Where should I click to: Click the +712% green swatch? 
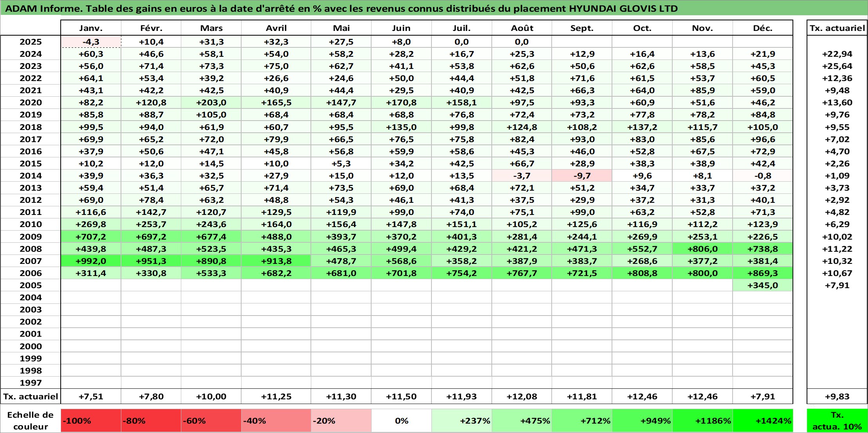[582, 421]
